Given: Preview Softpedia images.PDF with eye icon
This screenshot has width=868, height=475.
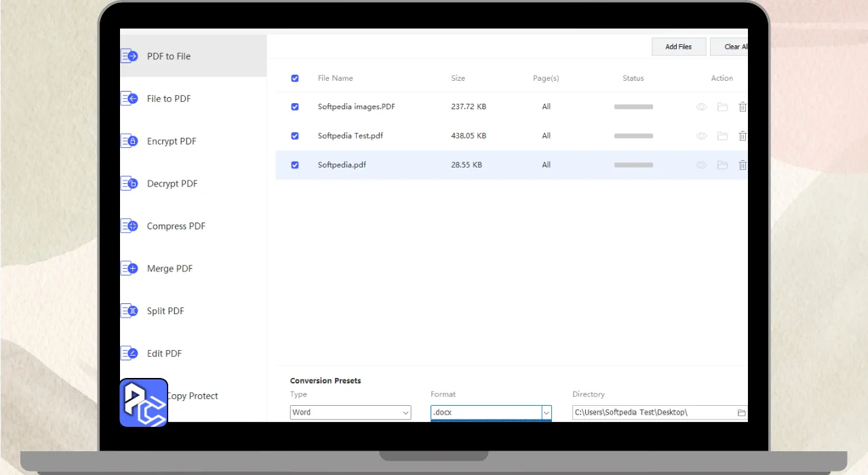Looking at the screenshot, I should pos(702,107).
